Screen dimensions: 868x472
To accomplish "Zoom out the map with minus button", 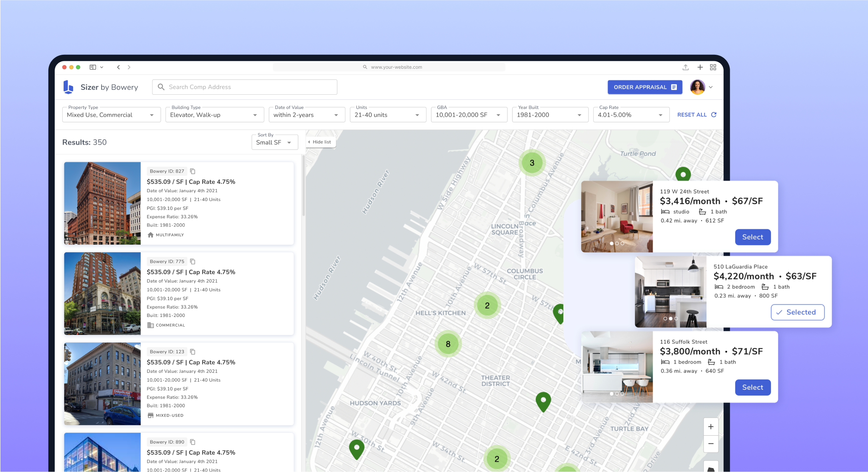I will (x=710, y=444).
